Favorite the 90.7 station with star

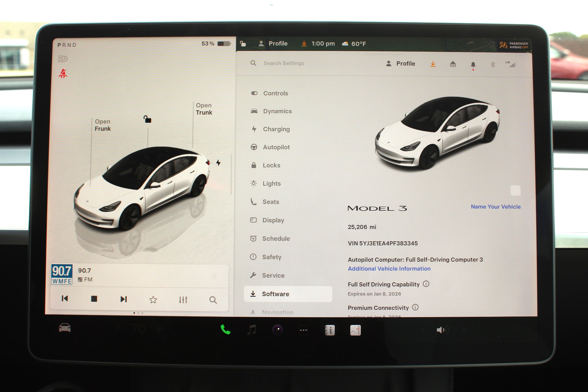point(153,300)
